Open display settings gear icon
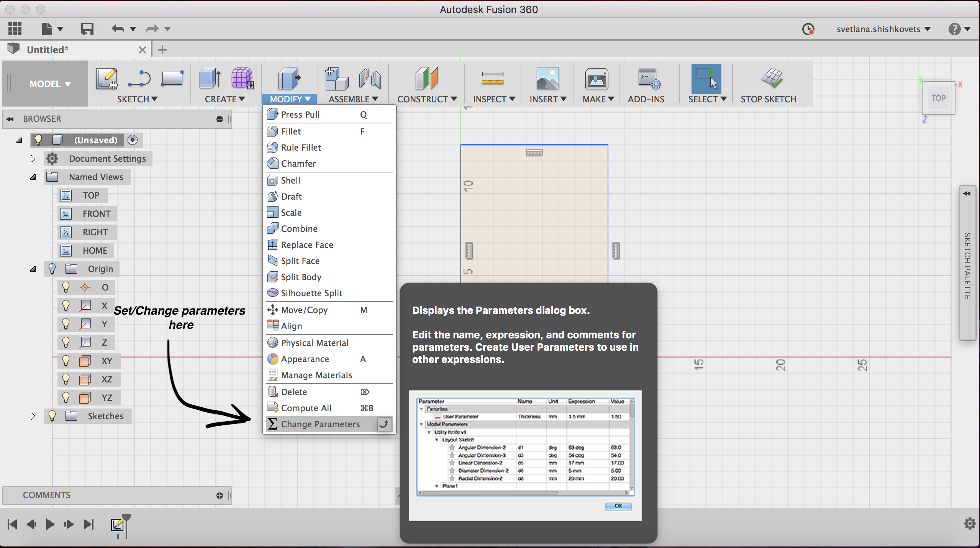The width and height of the screenshot is (980, 548). (970, 523)
